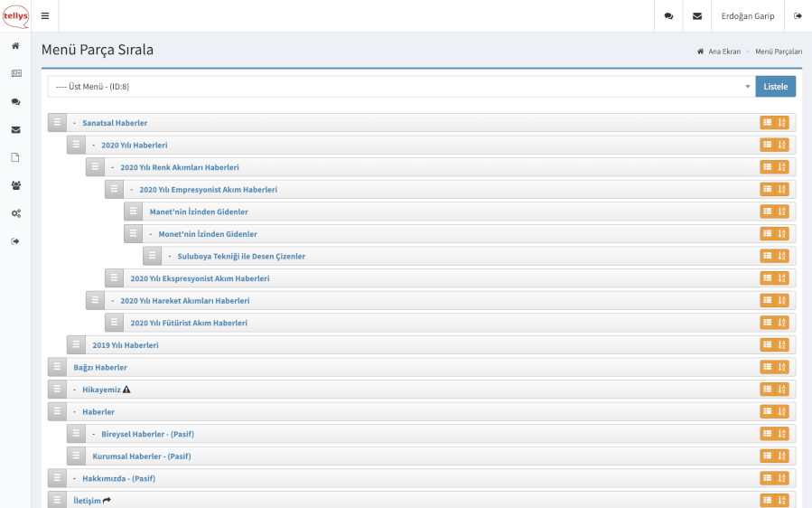The height and width of the screenshot is (508, 812).
Task: Collapse the 2020 Yılı Haberleri node
Action: [x=93, y=145]
